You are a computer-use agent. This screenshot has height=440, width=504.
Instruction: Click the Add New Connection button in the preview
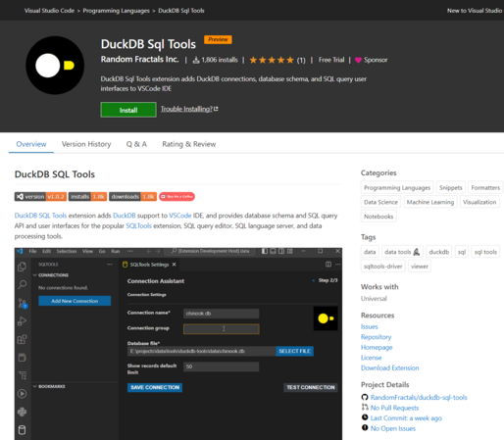(75, 301)
